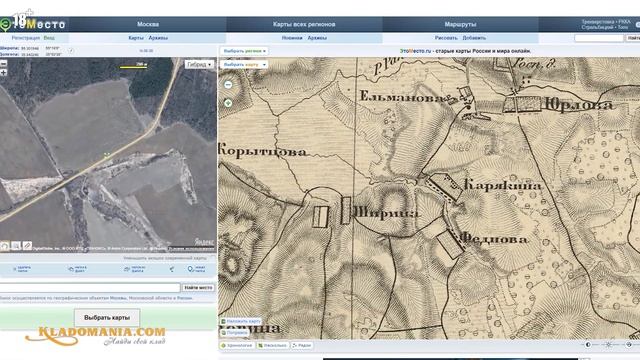Click magnifier icon at satellite map bottom

coord(16,246)
